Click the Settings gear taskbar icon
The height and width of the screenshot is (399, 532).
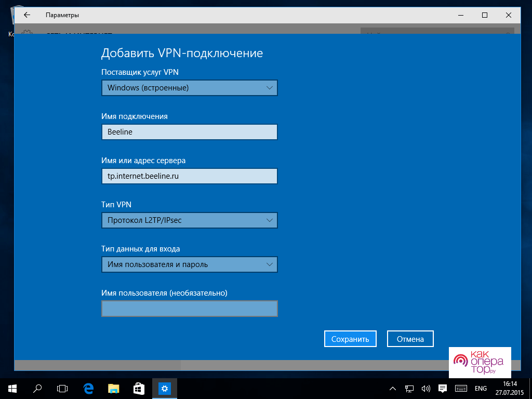[165, 388]
